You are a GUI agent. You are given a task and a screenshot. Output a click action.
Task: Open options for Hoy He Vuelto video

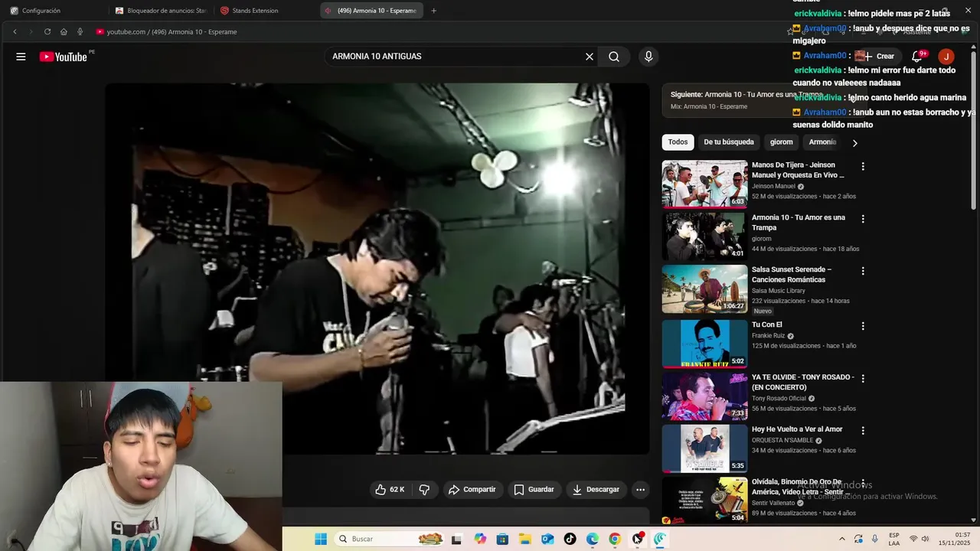[863, 431]
